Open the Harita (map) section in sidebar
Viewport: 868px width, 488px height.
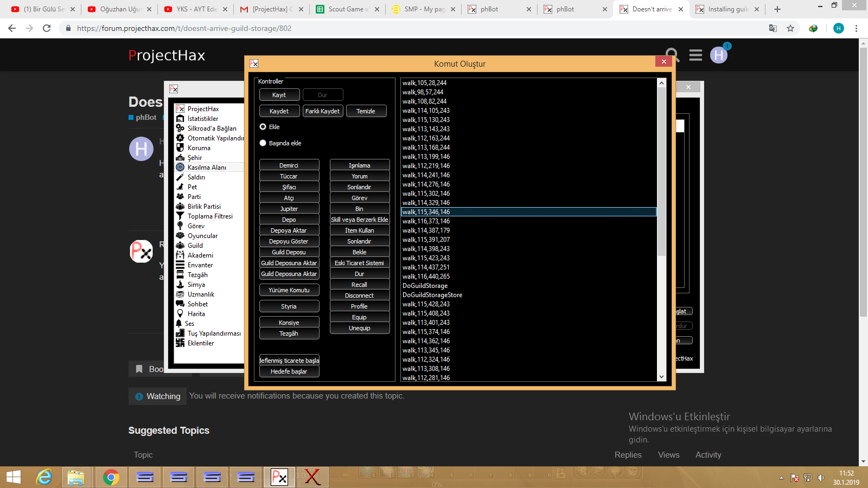197,313
